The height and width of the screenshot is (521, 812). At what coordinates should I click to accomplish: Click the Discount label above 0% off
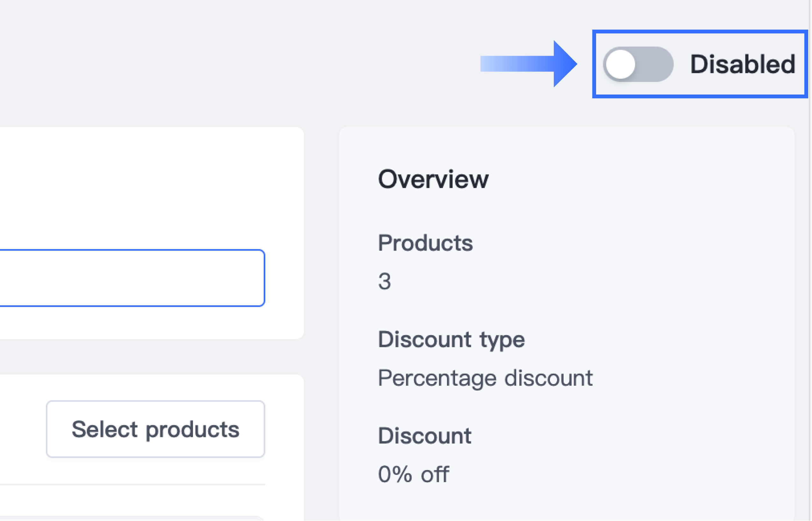pos(424,435)
